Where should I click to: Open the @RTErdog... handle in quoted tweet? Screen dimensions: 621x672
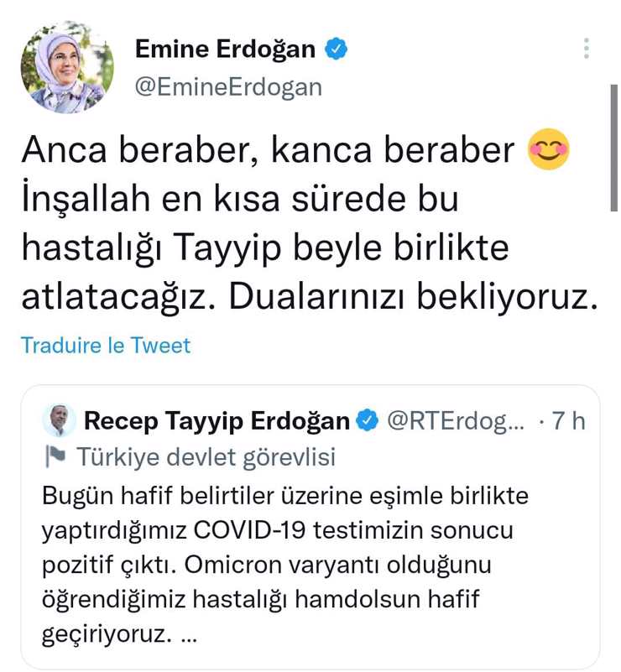(455, 421)
